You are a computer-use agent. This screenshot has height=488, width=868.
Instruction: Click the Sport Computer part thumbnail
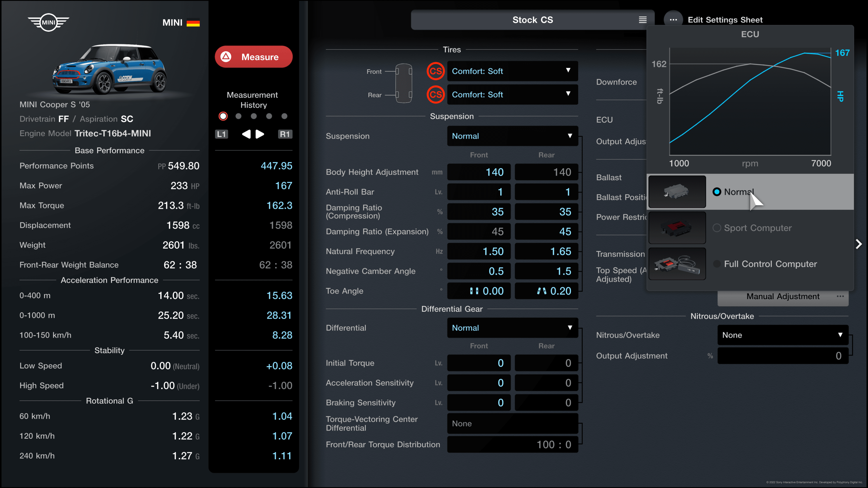(x=677, y=228)
